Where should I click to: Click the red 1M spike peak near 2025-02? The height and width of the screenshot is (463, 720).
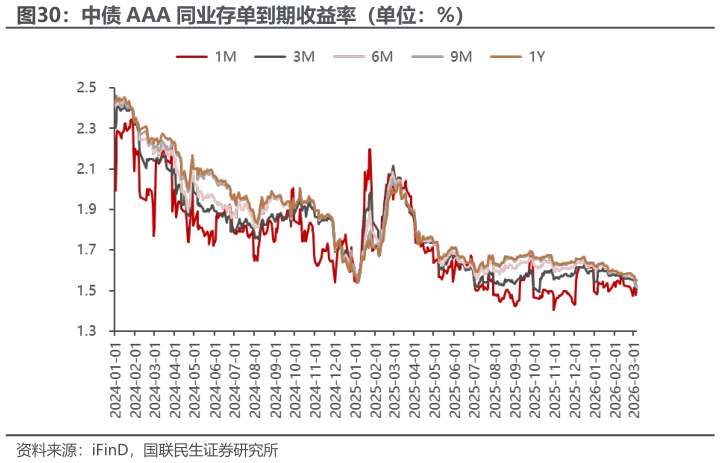point(370,150)
